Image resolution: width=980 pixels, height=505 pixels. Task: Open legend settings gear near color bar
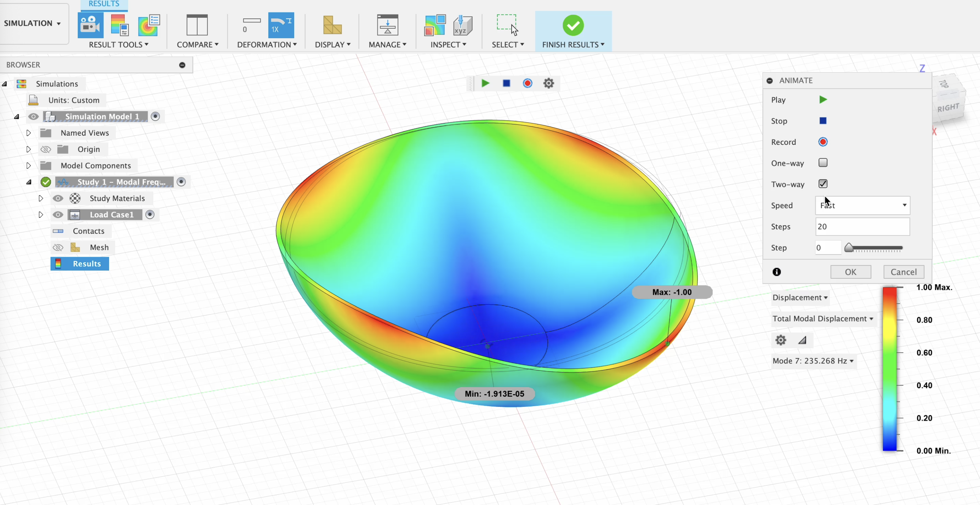click(781, 340)
